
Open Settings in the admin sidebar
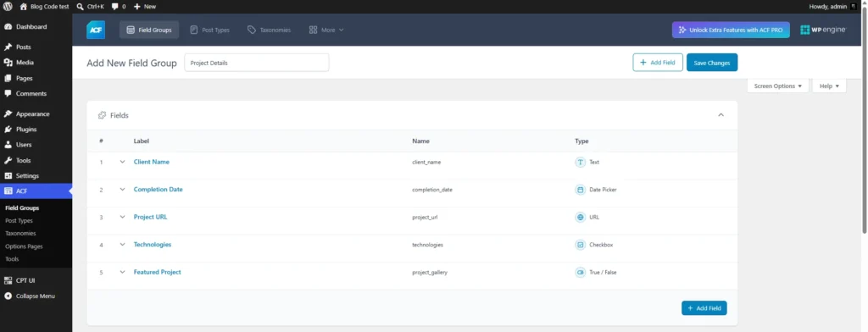[x=36, y=176]
